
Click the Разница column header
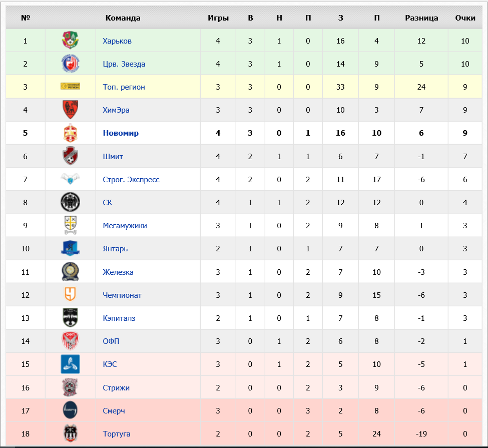click(421, 18)
